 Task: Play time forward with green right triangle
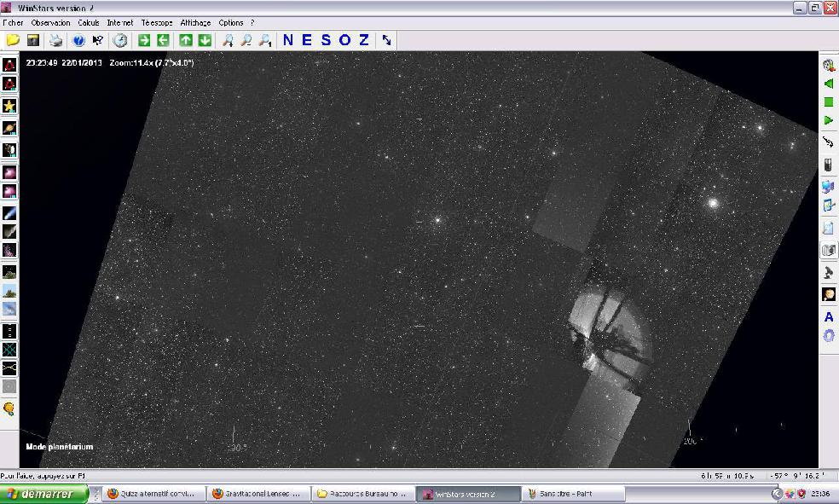[x=828, y=120]
